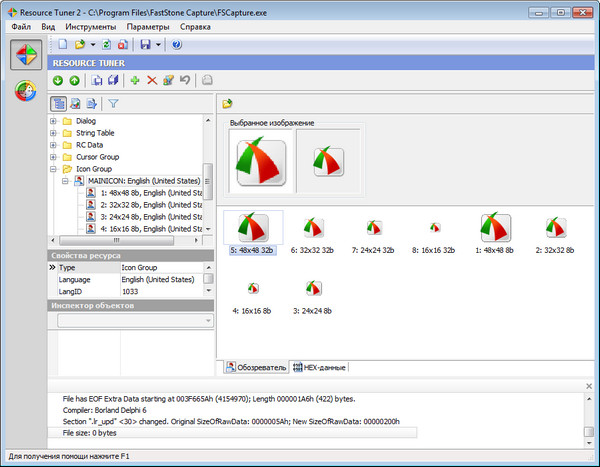Collapse the Icon Group folder

54,169
